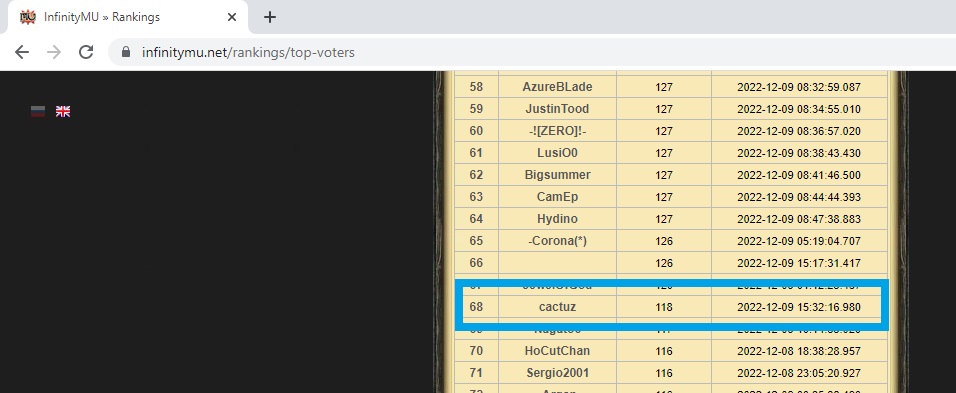The image size is (956, 393).
Task: Click vote count 116 for Sergio2001
Action: 664,374
